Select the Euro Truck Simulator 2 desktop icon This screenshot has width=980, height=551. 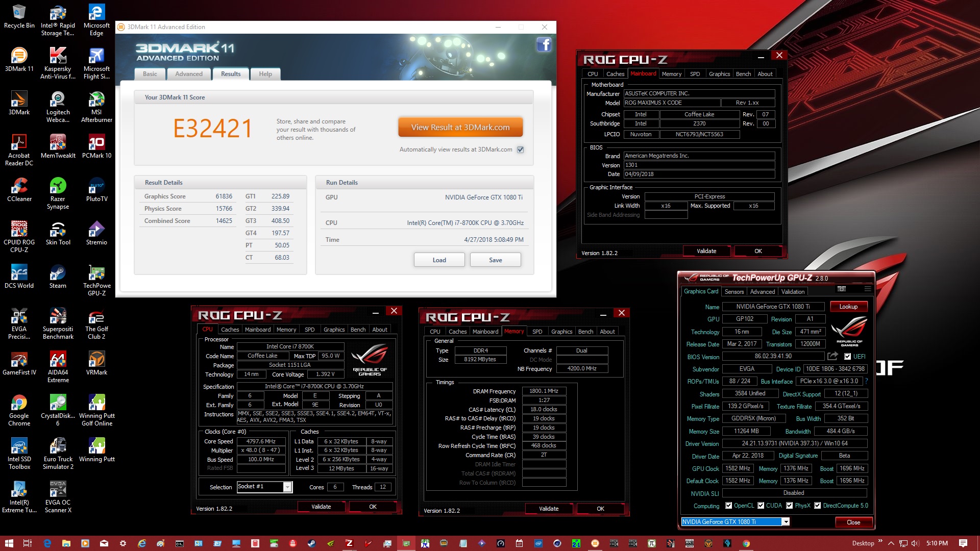[x=58, y=454]
